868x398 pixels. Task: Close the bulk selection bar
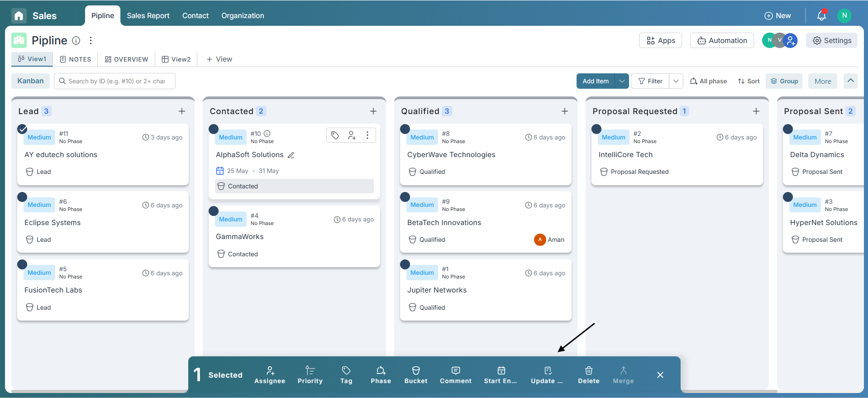(660, 375)
